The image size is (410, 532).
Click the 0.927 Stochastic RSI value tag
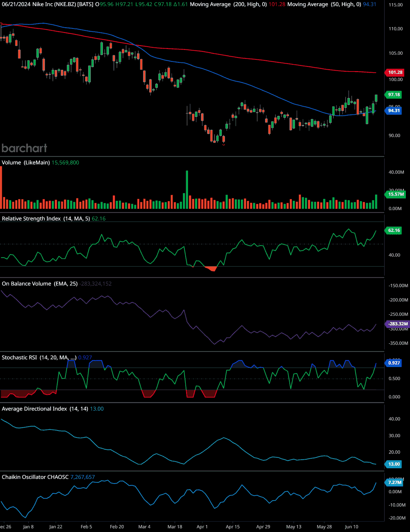[393, 363]
